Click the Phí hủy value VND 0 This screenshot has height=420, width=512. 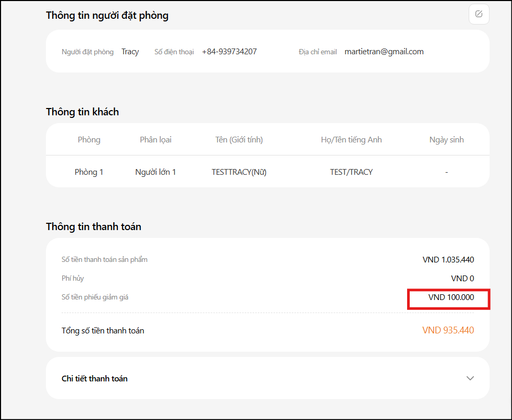(x=462, y=279)
